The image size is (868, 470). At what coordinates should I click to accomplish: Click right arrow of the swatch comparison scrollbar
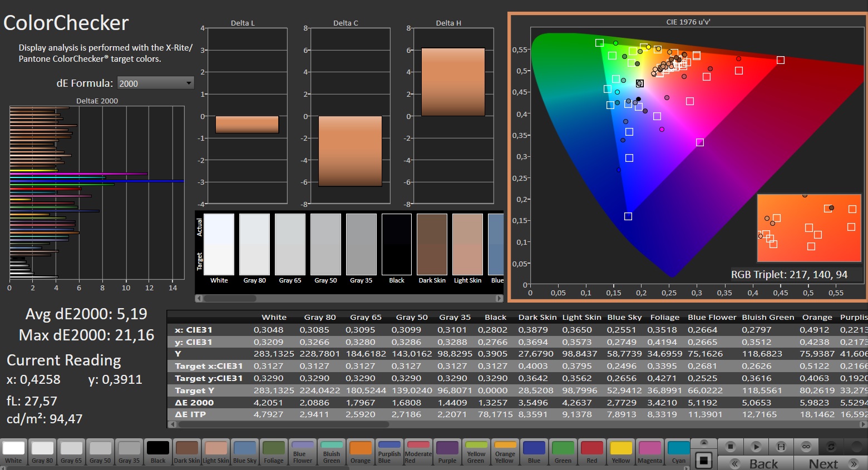499,299
